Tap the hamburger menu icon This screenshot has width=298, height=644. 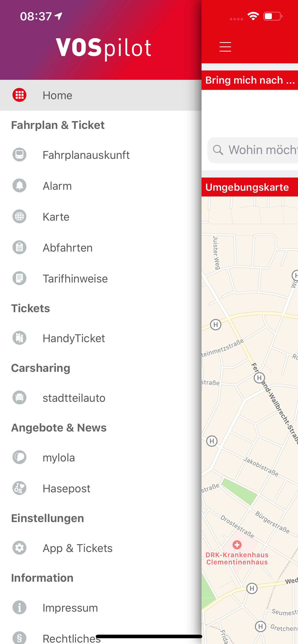(x=225, y=47)
